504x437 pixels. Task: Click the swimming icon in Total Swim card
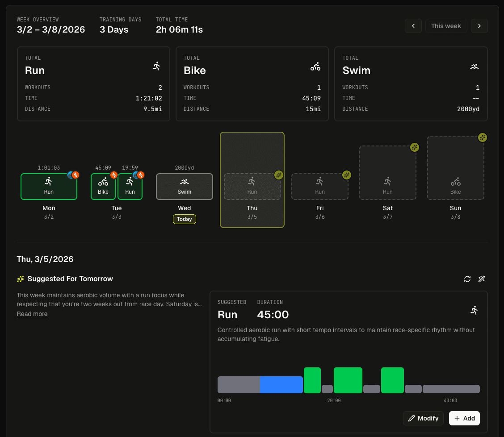click(474, 67)
